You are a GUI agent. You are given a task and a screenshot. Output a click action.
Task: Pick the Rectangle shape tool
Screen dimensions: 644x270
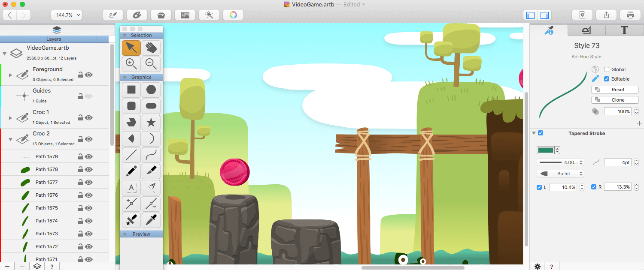point(131,90)
